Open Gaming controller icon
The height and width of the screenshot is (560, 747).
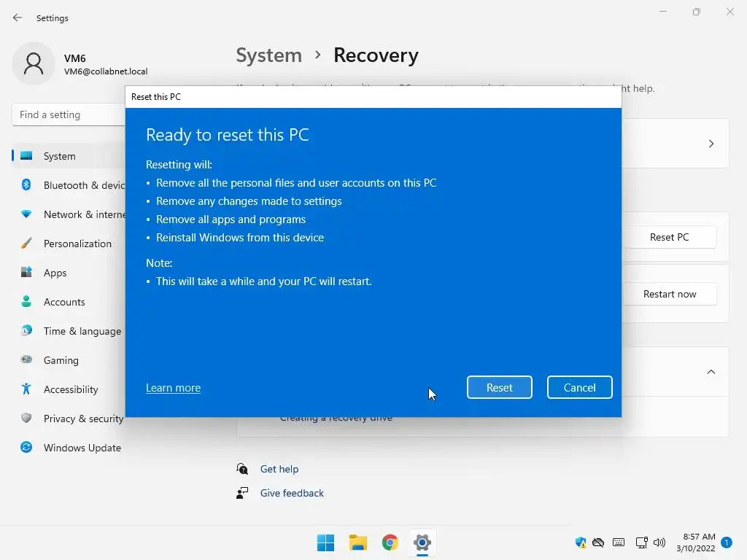26,359
